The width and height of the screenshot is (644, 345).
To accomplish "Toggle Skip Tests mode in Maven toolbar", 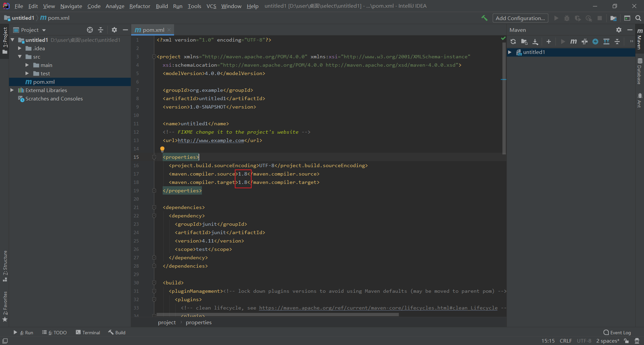I will [x=585, y=42].
